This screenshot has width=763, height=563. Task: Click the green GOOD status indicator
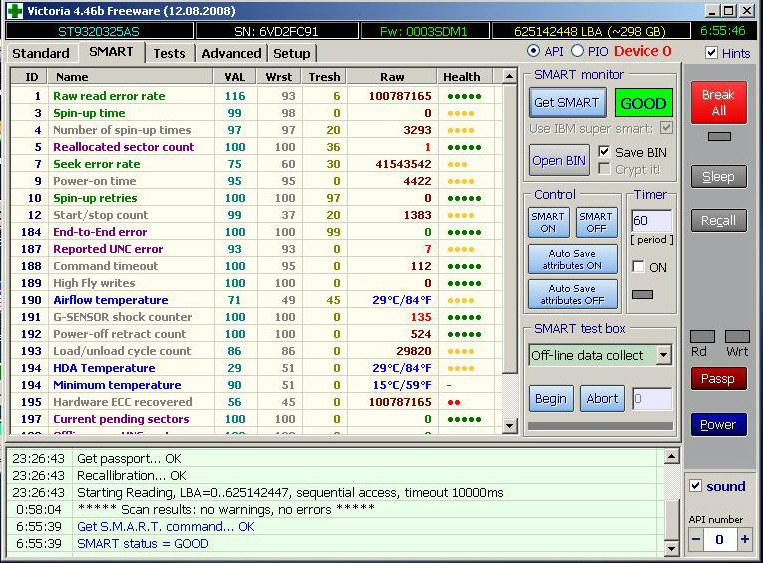(x=643, y=102)
